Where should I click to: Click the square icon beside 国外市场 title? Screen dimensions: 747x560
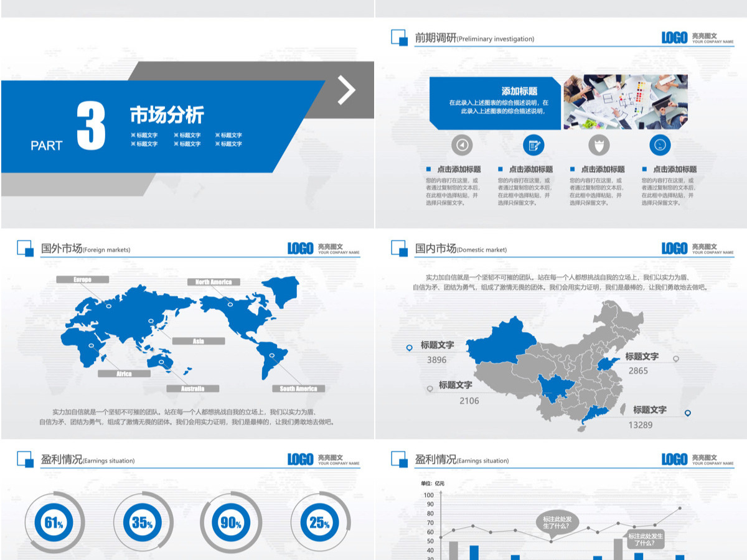coord(25,248)
